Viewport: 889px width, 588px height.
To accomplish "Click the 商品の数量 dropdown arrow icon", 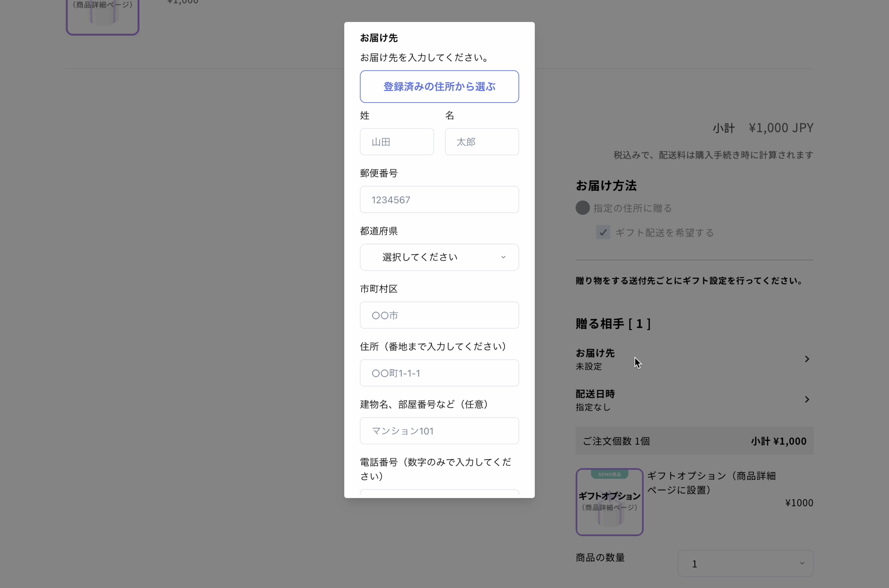I will 802,563.
